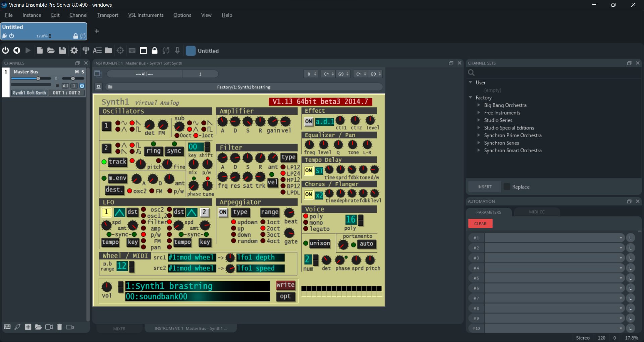Viewport: 644px width, 342px height.
Task: Click the save floppy disk icon
Action: (x=62, y=51)
